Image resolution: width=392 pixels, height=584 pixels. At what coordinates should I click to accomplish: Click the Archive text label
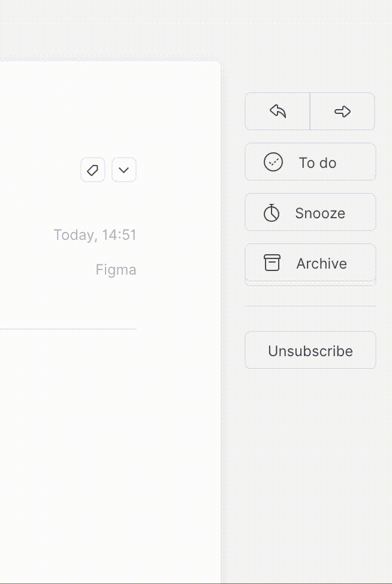322,264
